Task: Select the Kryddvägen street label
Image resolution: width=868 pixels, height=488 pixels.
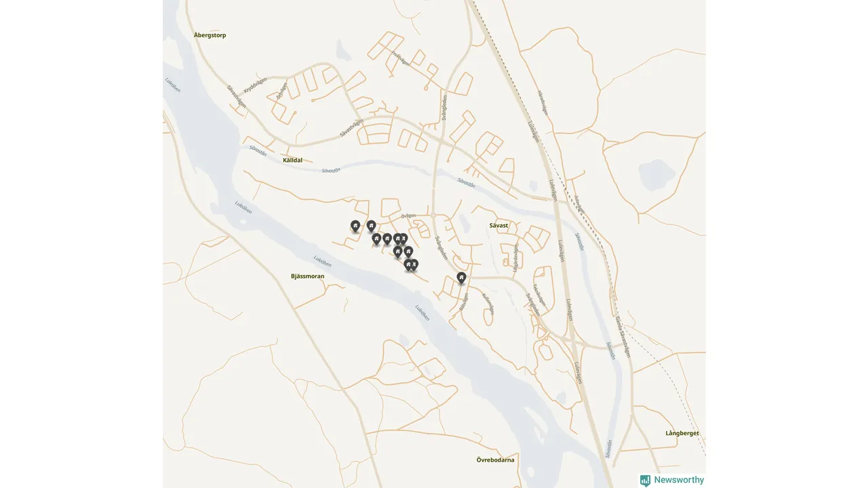Action: point(255,89)
